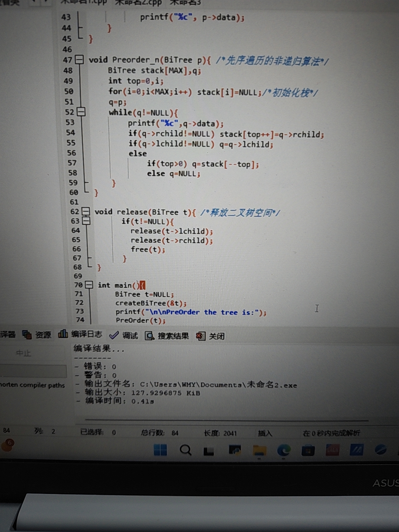Launch Microsoft Edge from the taskbar
This screenshot has width=399, height=532.
[284, 450]
